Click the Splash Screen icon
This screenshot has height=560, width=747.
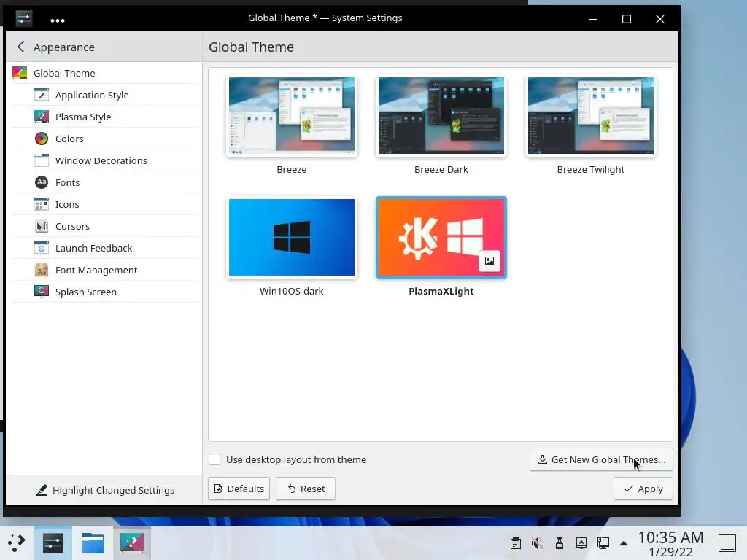click(x=42, y=292)
